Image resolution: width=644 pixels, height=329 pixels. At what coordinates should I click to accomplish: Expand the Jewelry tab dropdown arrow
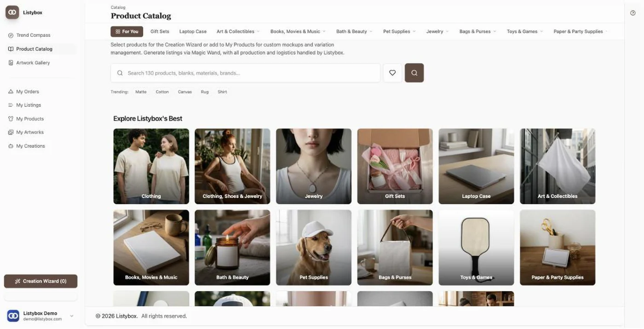447,31
